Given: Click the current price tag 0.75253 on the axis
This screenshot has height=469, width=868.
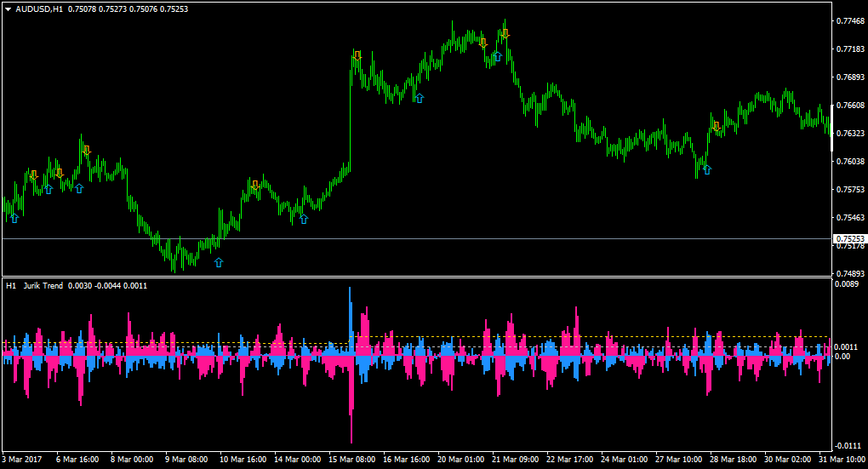Looking at the screenshot, I should click(850, 239).
